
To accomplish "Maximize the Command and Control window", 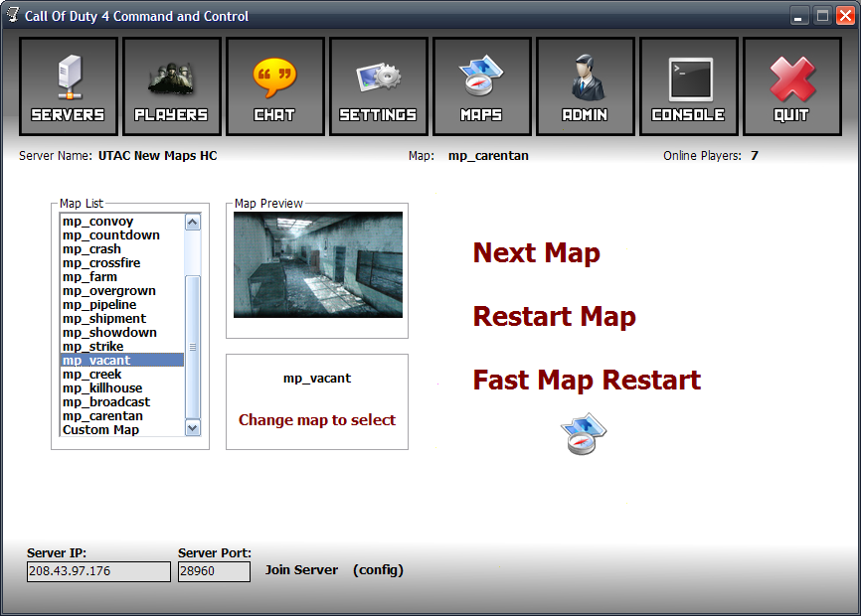I will (822, 16).
